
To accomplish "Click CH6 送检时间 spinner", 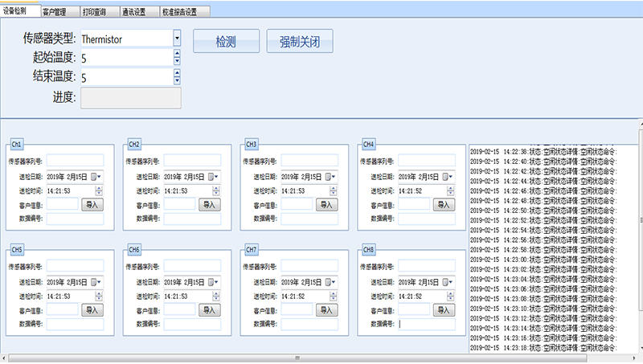I will pos(216,296).
